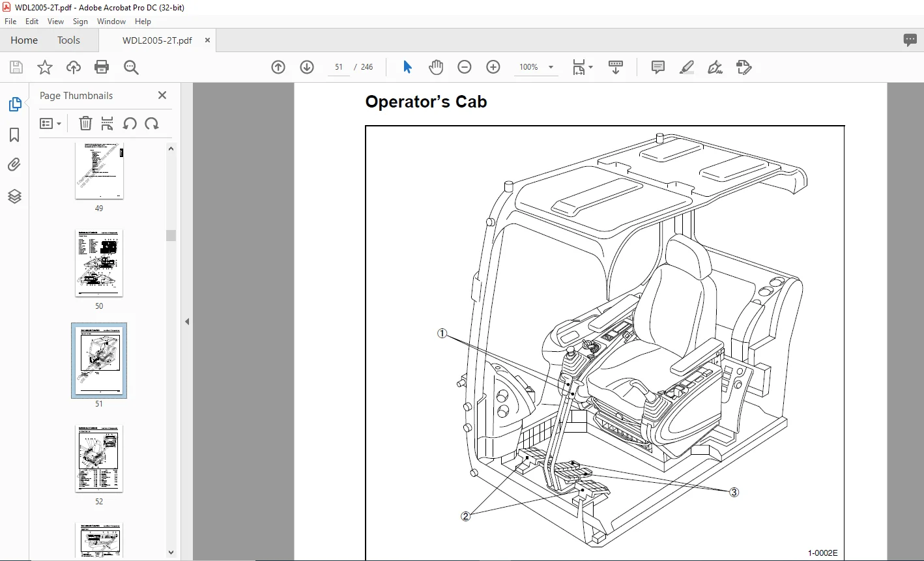The image size is (924, 561).
Task: Open the Attachments paperclip panel
Action: pyautogui.click(x=14, y=165)
